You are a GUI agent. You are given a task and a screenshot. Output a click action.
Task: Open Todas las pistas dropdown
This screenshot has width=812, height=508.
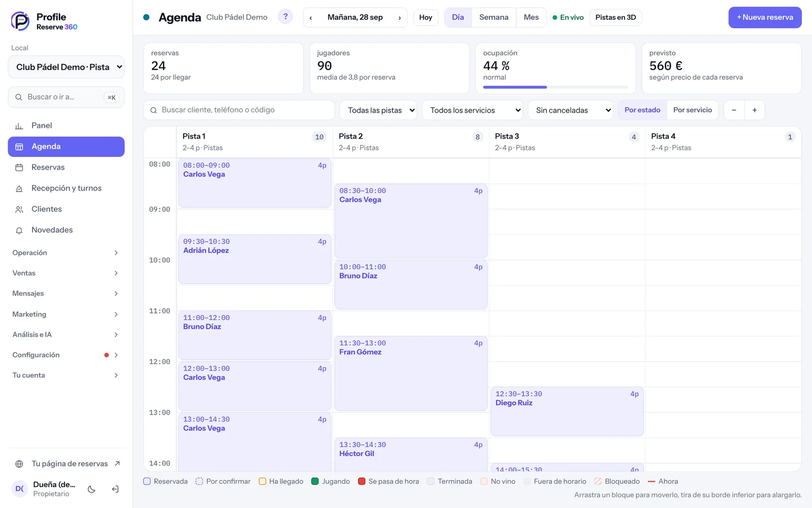coord(378,110)
